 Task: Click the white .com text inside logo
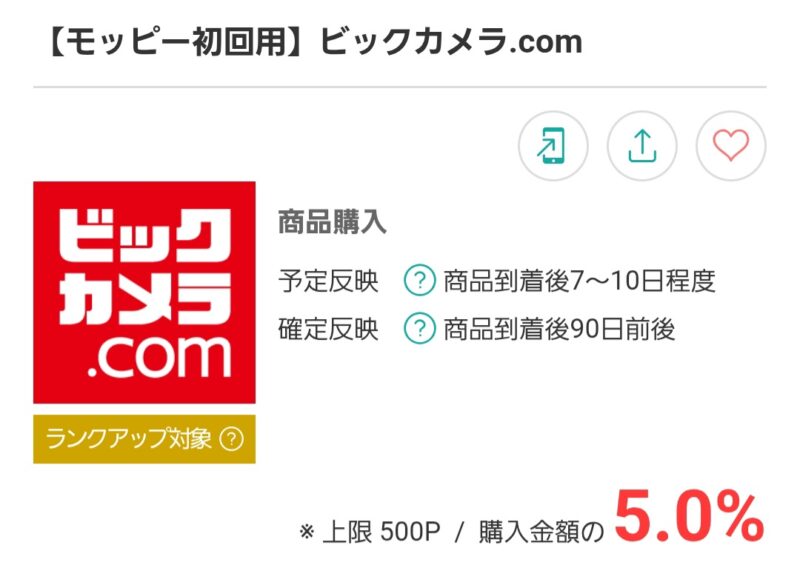[159, 356]
